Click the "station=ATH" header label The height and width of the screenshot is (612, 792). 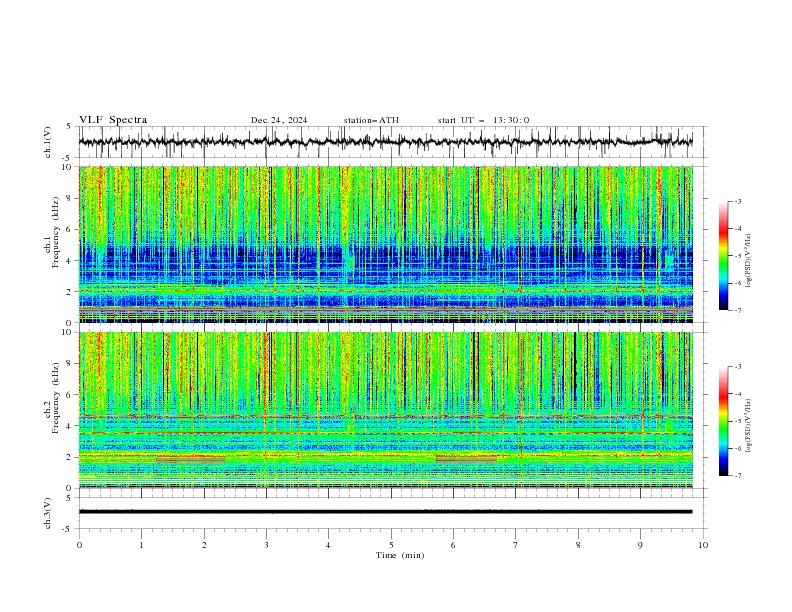coord(371,120)
